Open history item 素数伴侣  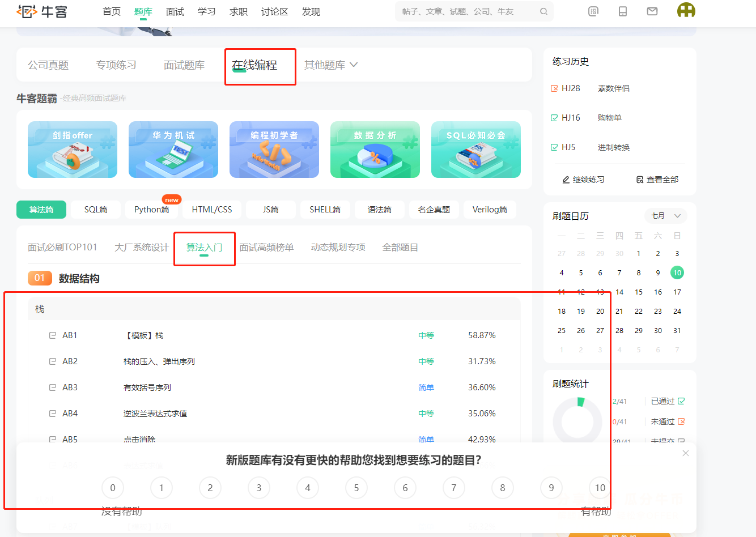(614, 88)
